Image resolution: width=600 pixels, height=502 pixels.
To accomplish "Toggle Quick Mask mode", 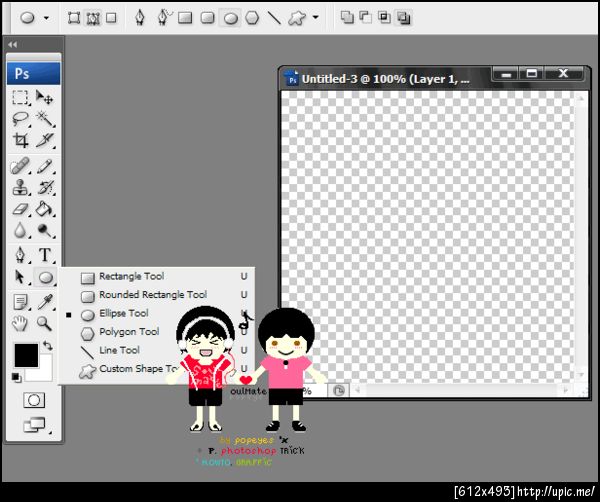I will click(x=34, y=400).
